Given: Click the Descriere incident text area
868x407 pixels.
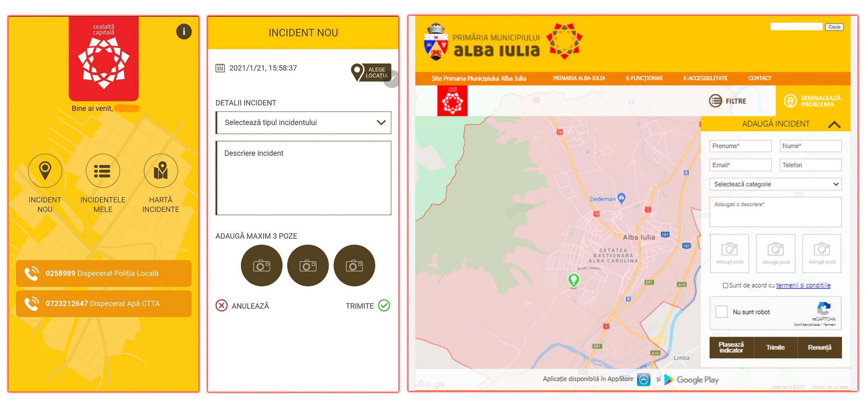Looking at the screenshot, I should coord(303,178).
